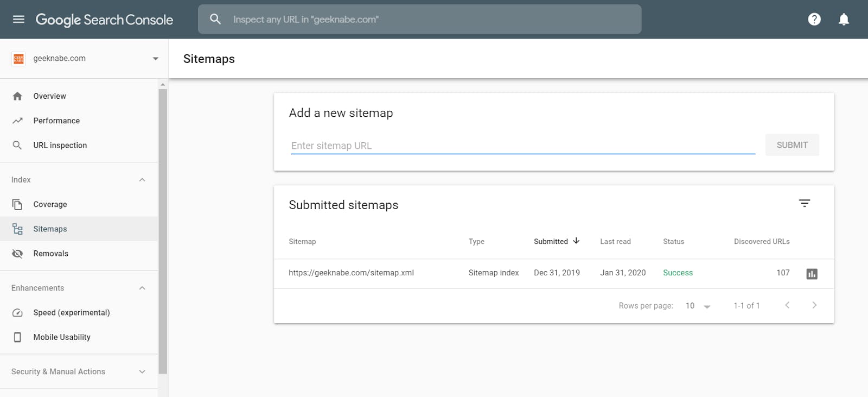Collapse the Index section
The width and height of the screenshot is (868, 397).
pos(142,180)
